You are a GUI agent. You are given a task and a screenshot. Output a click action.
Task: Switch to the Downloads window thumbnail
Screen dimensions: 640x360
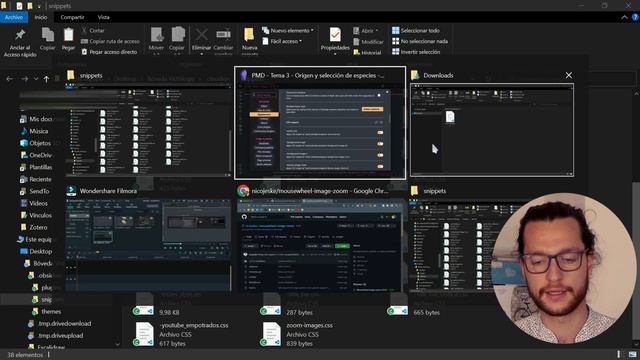click(x=492, y=130)
